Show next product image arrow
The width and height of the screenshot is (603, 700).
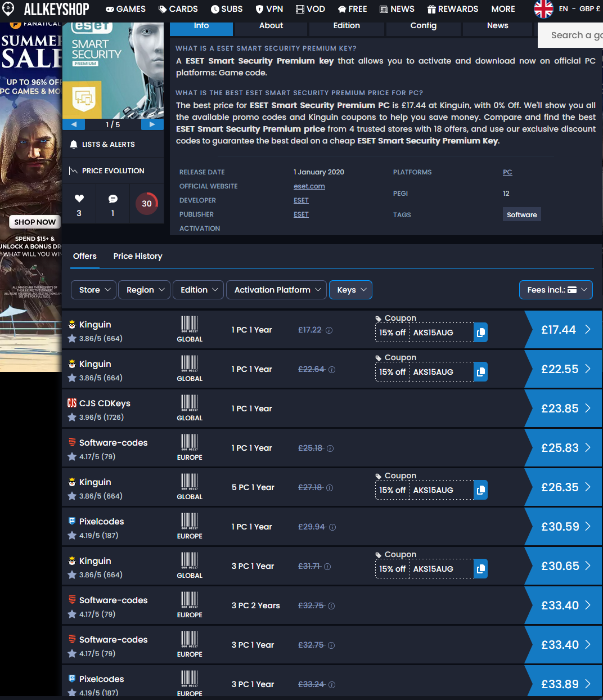point(152,124)
